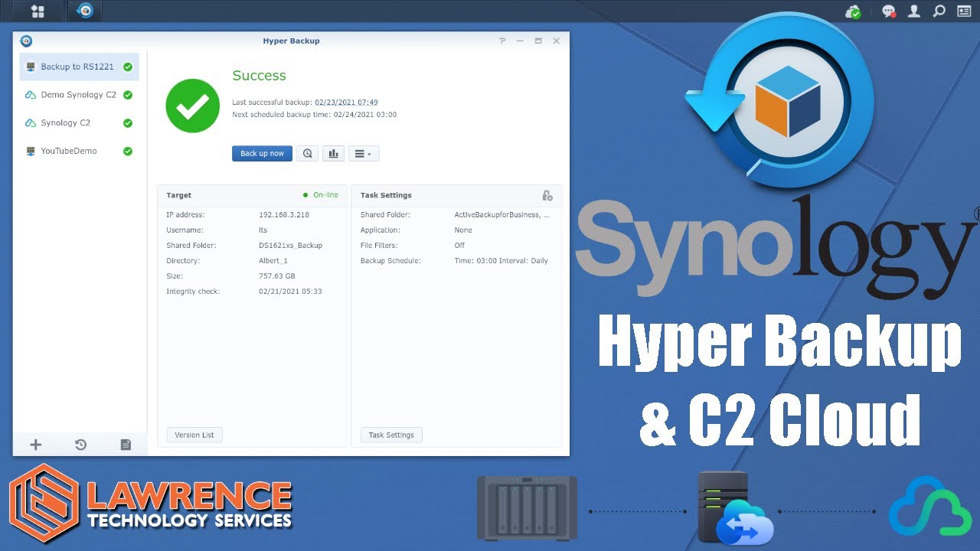Click the Hyper Backup window title icon
980x551 pixels.
(26, 41)
